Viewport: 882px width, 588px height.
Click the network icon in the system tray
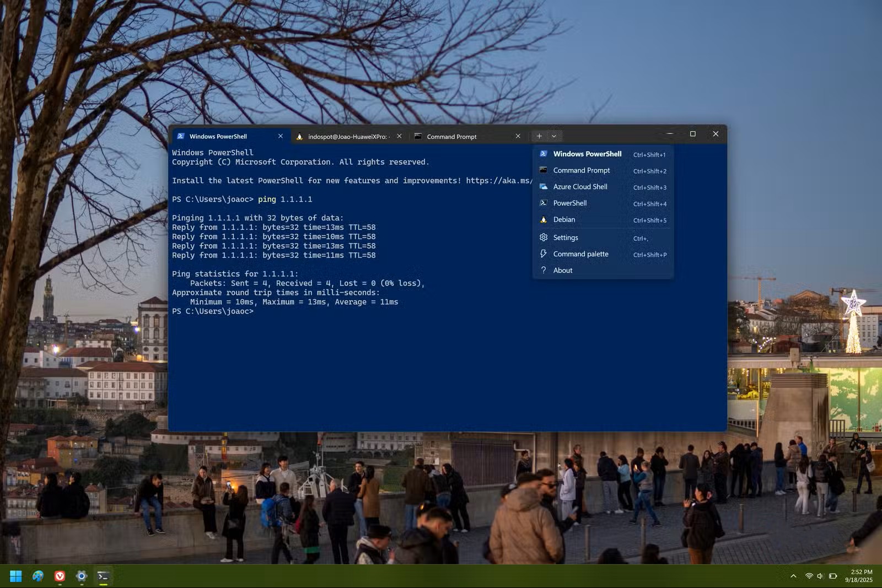(809, 575)
